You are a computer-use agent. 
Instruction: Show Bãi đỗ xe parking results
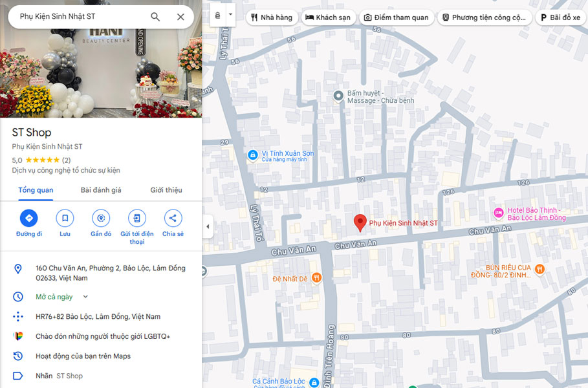pos(561,17)
